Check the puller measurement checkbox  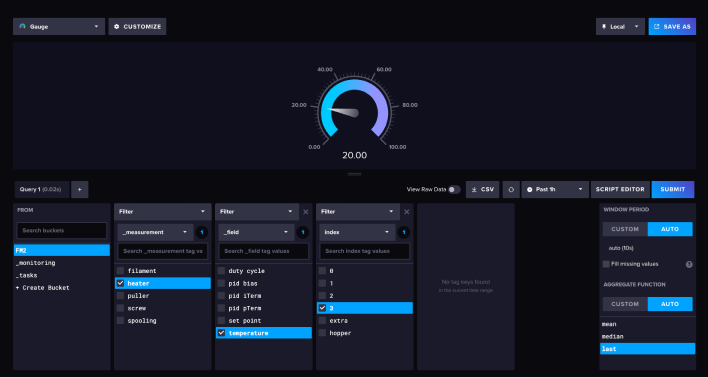[120, 295]
